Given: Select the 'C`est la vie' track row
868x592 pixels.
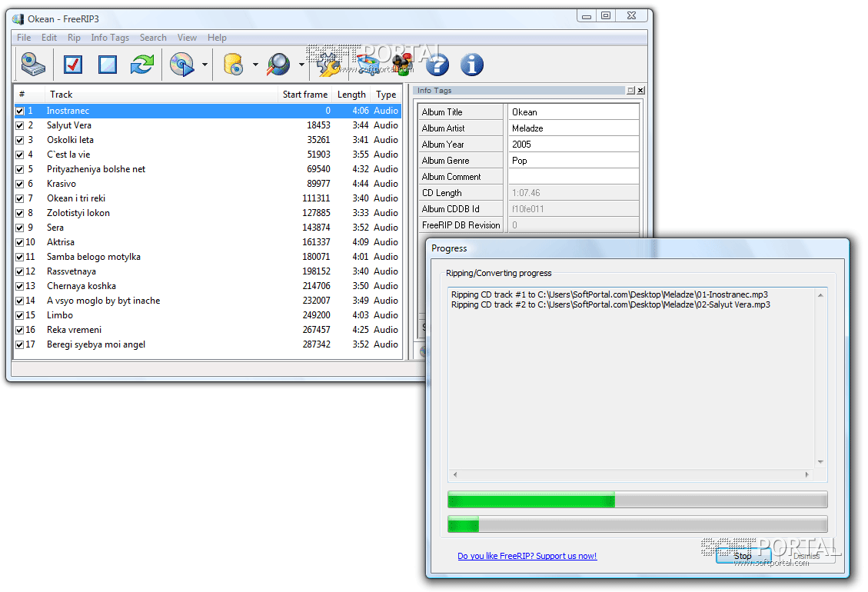Looking at the screenshot, I should pyautogui.click(x=208, y=155).
